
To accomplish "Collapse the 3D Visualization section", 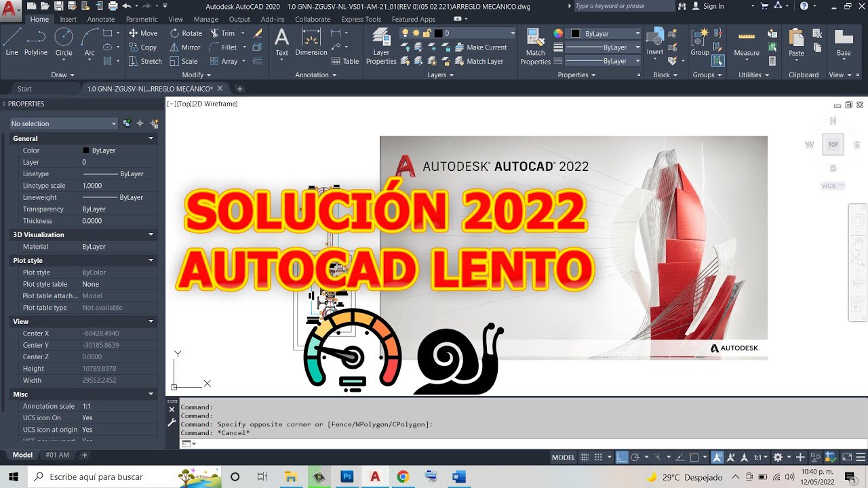I will 151,235.
